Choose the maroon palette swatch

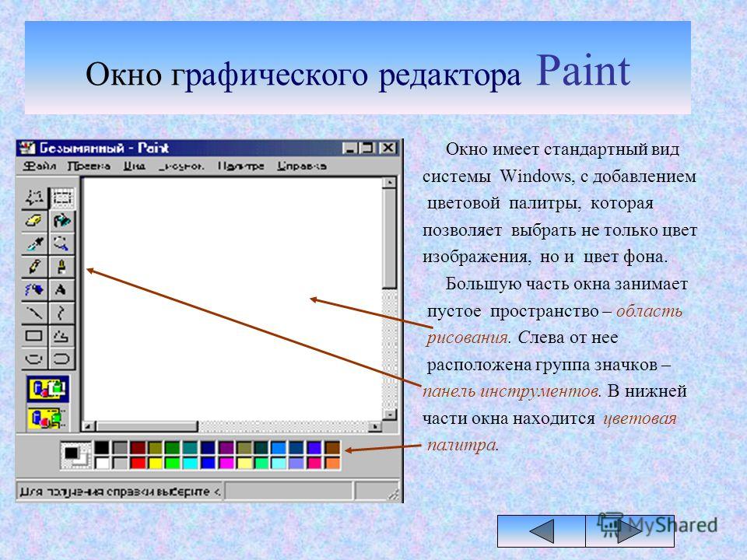138,448
